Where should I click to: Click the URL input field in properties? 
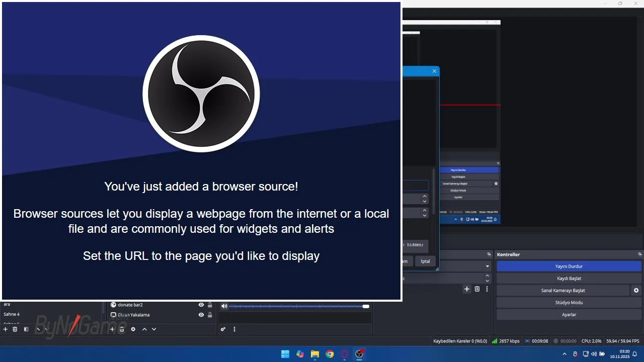[415, 186]
